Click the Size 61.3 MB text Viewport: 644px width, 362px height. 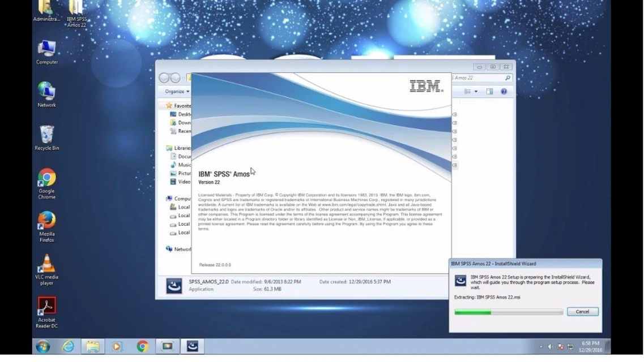pyautogui.click(x=267, y=289)
